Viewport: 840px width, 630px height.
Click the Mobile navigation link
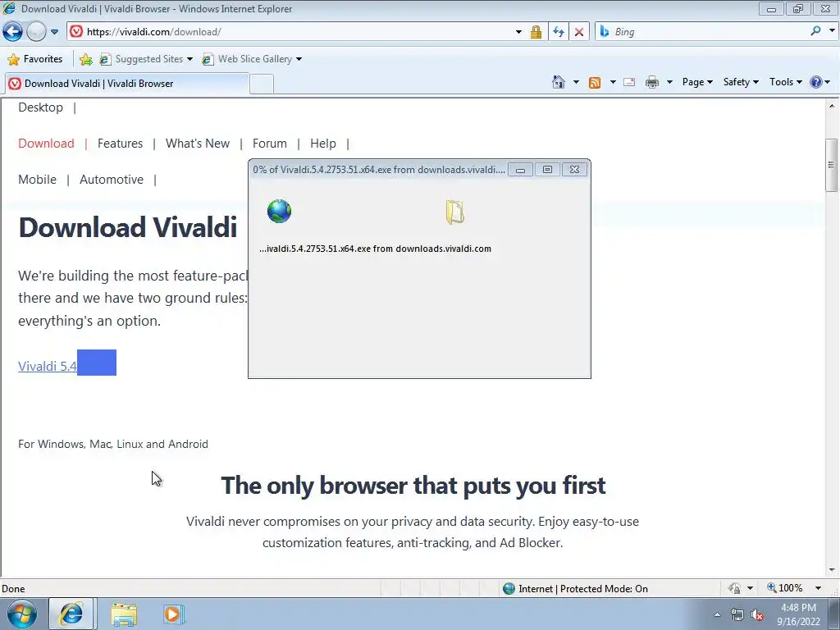37,180
